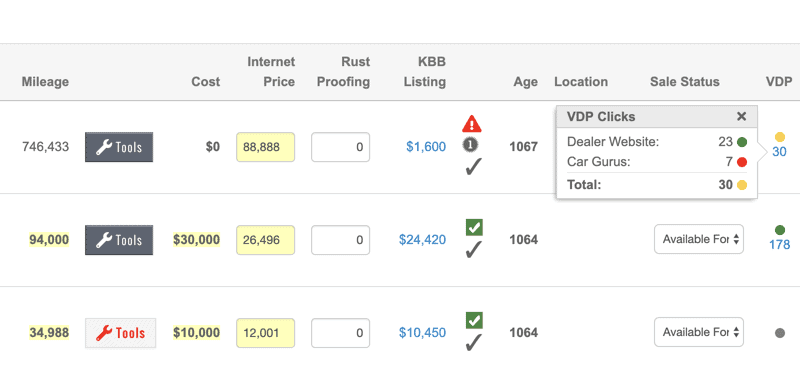
Task: Open Sale Status dropdown in the 1064 row with 178
Action: coord(699,239)
